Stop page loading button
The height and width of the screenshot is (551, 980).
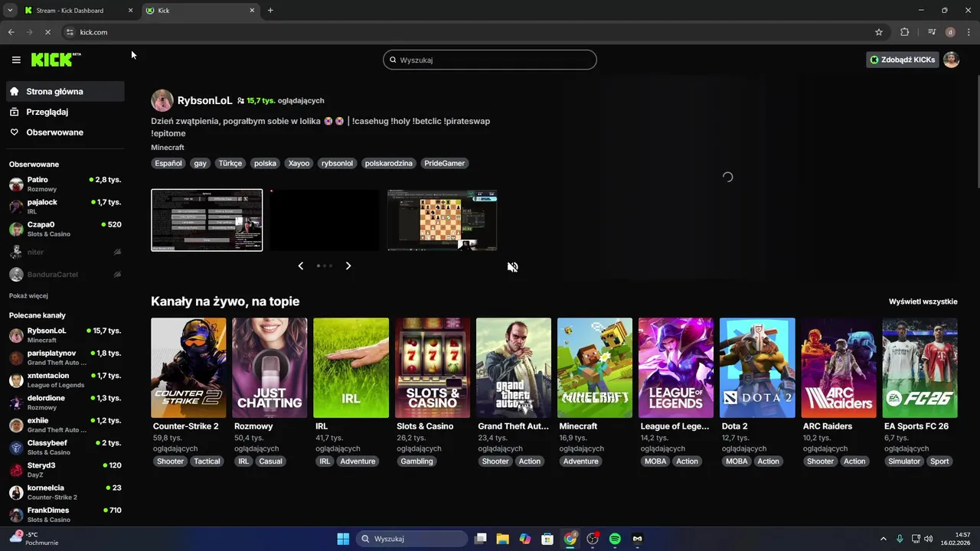(47, 32)
